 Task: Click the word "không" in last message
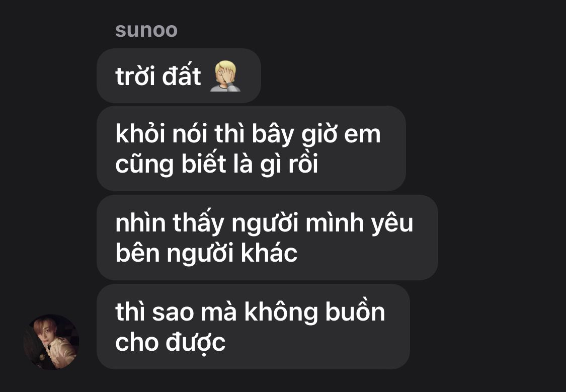tap(281, 312)
